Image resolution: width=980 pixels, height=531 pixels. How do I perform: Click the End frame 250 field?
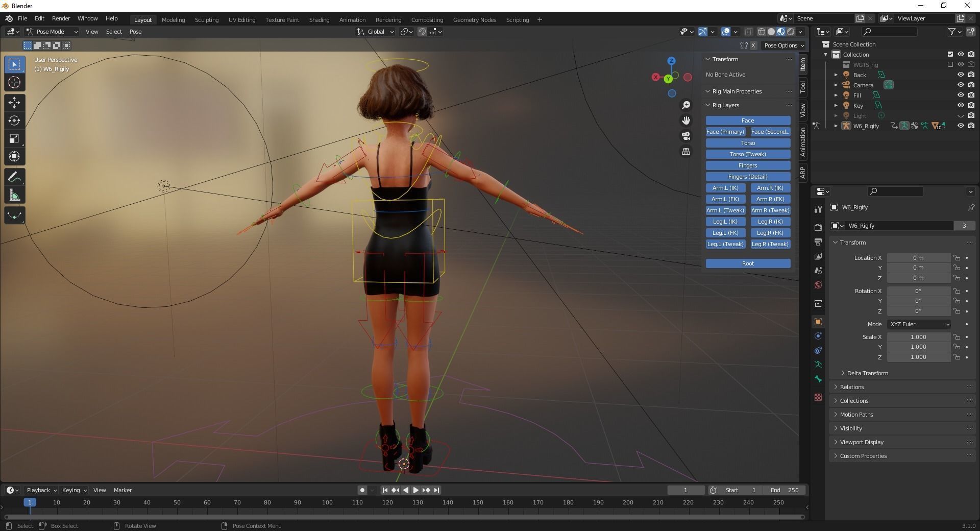[x=785, y=490]
